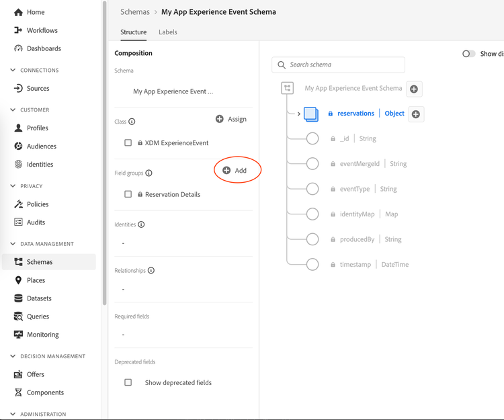This screenshot has width=504, height=420.
Task: Click the XDM ExperienceEvent class name
Action: tap(177, 142)
